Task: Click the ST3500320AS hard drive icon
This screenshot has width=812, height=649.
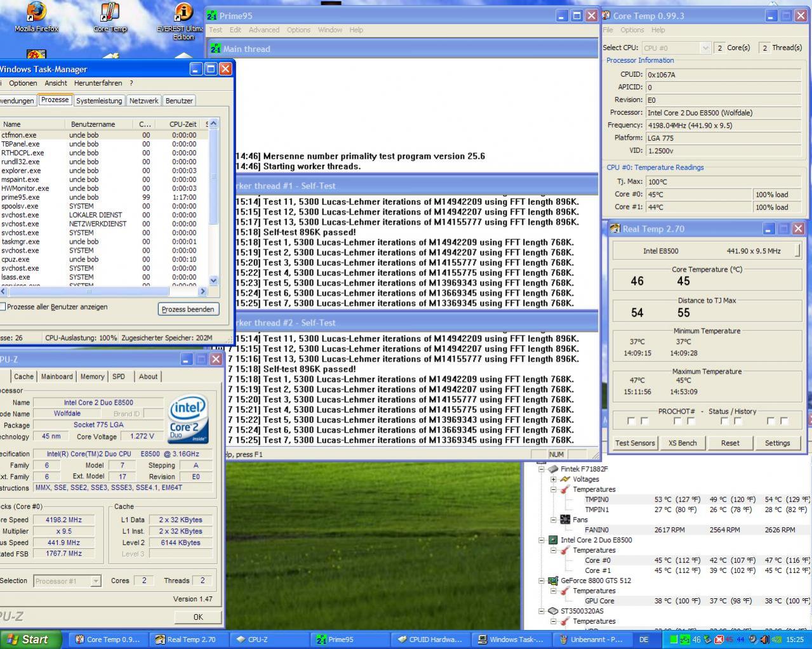Action: (x=553, y=611)
